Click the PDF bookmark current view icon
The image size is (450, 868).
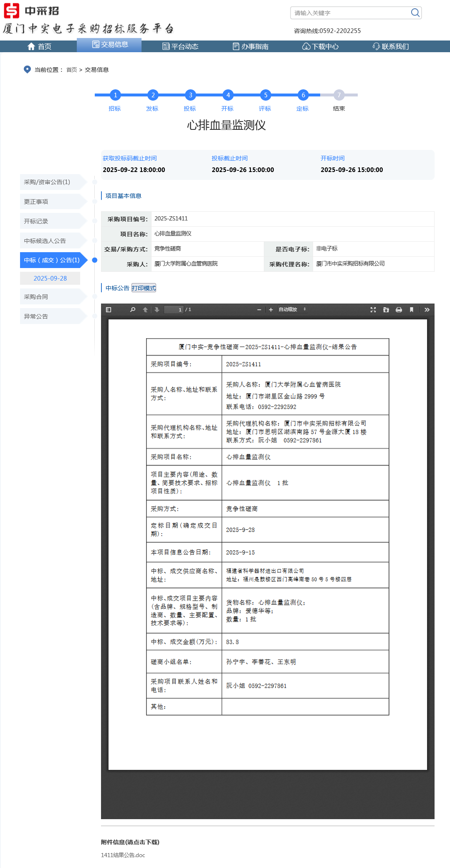tap(412, 310)
